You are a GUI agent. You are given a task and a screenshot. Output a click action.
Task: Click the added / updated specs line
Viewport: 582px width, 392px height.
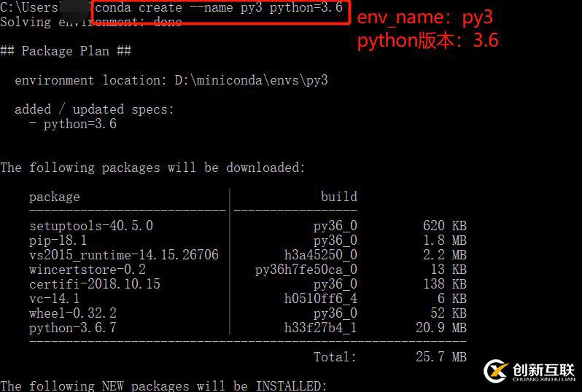tap(95, 109)
